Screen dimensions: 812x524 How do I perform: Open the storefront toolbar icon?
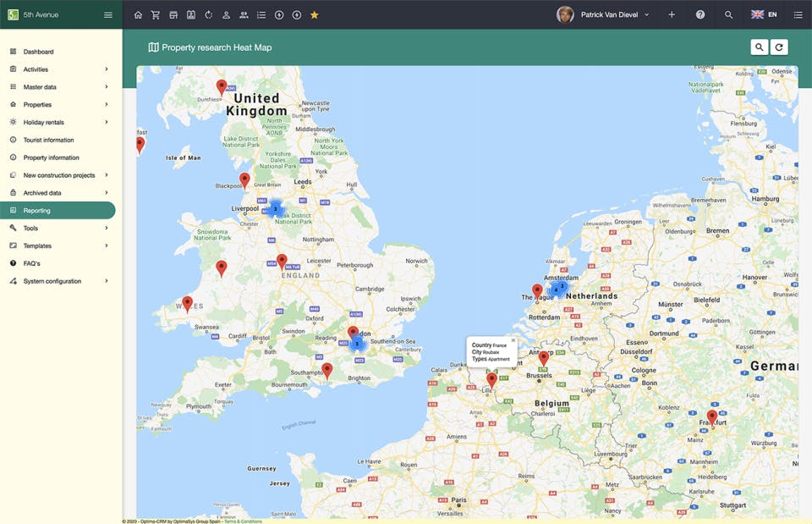point(173,15)
